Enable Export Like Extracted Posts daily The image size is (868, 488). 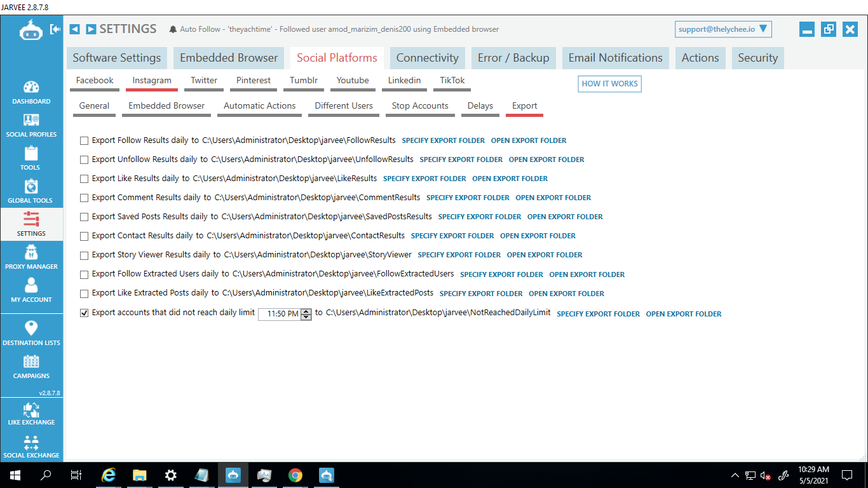tap(84, 294)
